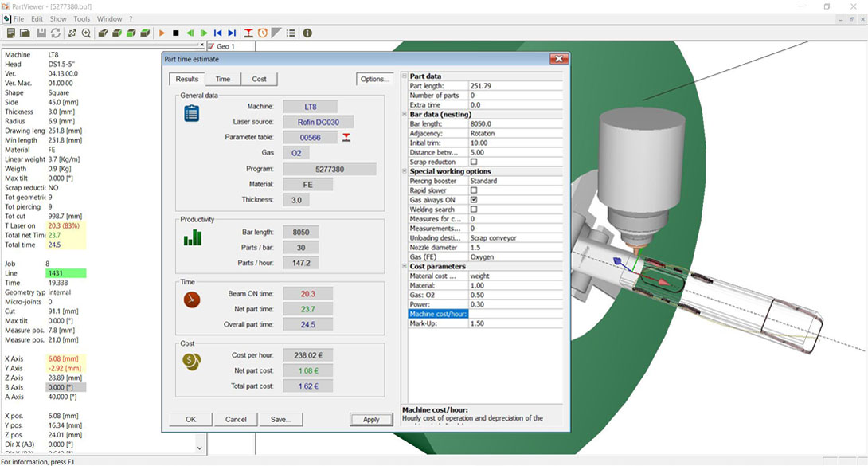Open the part time estimate tool (red hourglass icon)
Screen dimensions: 868x466
248,33
